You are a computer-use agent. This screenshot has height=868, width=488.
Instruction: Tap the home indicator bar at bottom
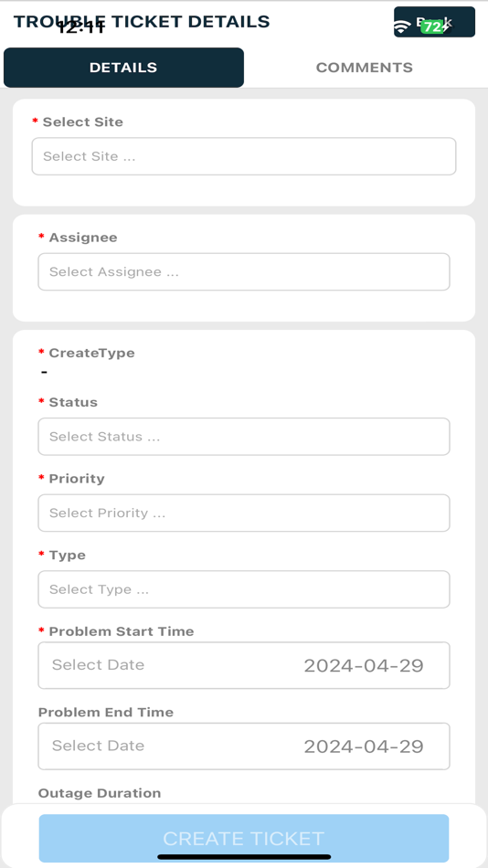coord(244,857)
